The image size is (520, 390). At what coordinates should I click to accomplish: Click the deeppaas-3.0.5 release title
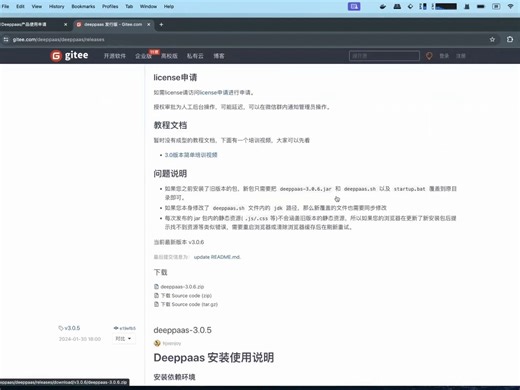pos(182,330)
